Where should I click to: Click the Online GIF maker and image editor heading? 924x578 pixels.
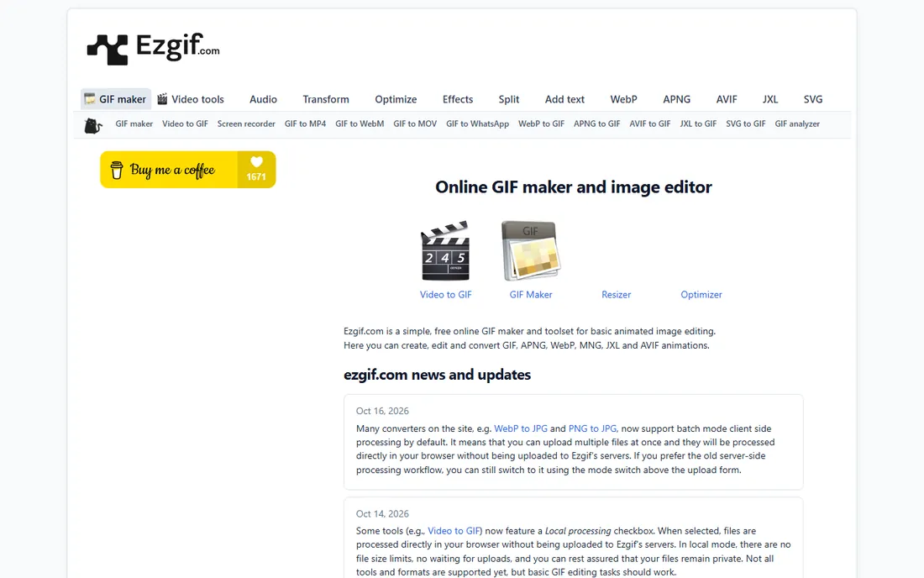(574, 187)
